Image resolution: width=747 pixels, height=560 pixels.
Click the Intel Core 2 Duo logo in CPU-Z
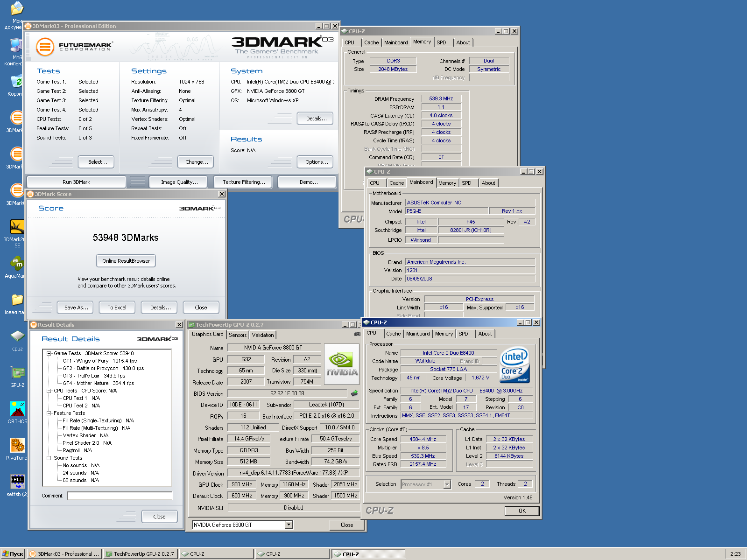click(x=514, y=365)
